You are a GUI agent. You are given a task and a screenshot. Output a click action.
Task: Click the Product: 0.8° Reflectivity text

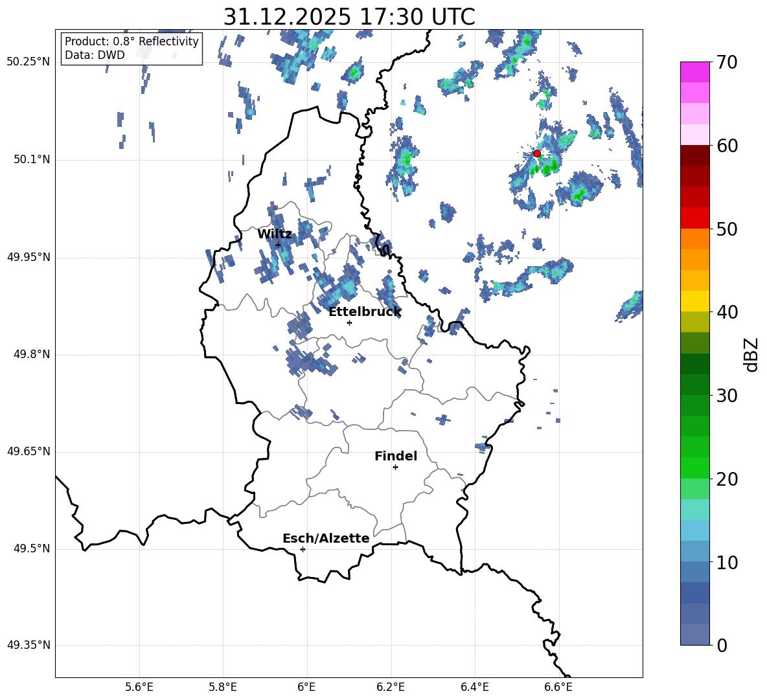[132, 41]
